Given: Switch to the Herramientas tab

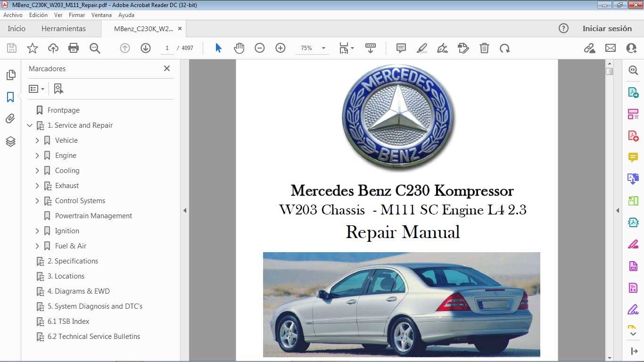Looking at the screenshot, I should 64,28.
